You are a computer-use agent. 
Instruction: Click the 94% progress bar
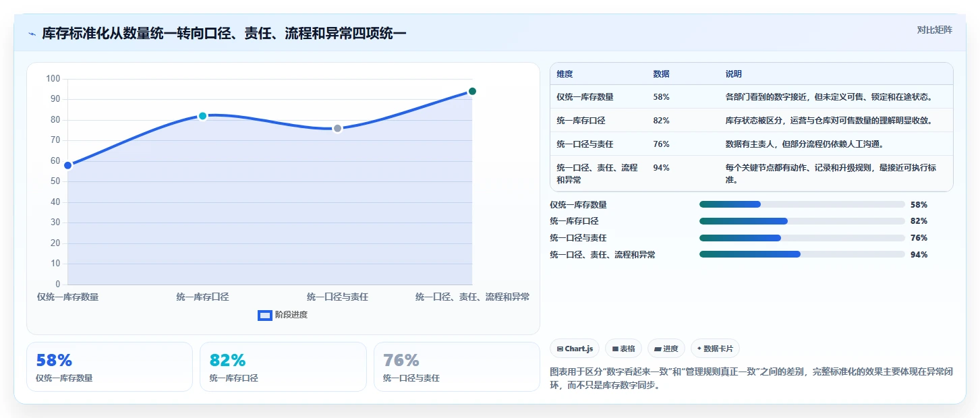coord(802,254)
